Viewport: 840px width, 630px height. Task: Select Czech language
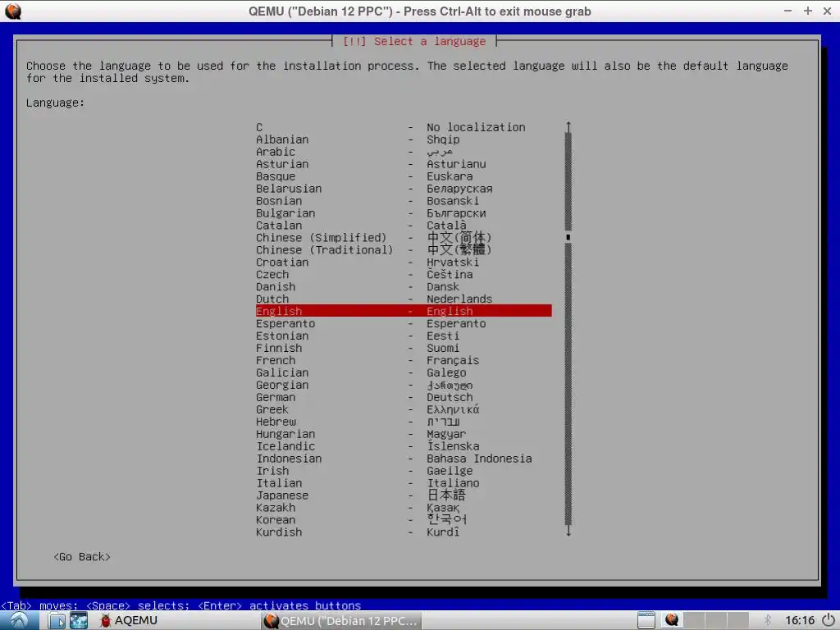tap(404, 275)
